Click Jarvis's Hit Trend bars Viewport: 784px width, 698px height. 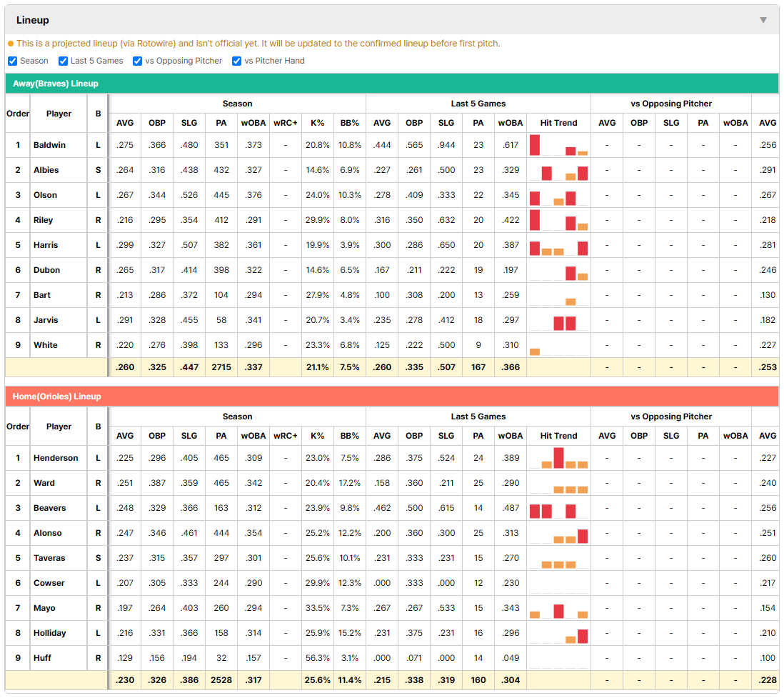558,320
